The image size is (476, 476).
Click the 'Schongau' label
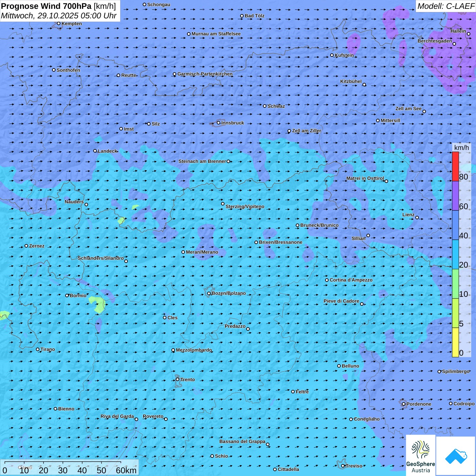159,4
